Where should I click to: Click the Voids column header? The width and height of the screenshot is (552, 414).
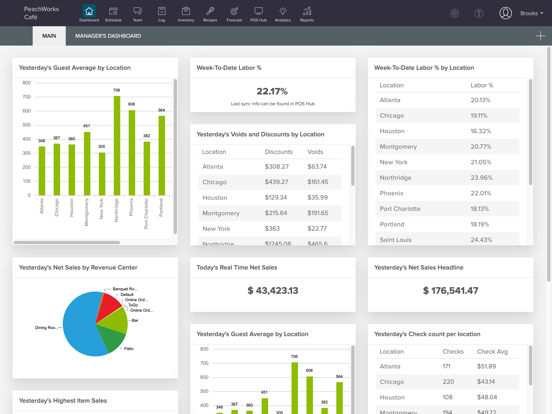tap(315, 152)
